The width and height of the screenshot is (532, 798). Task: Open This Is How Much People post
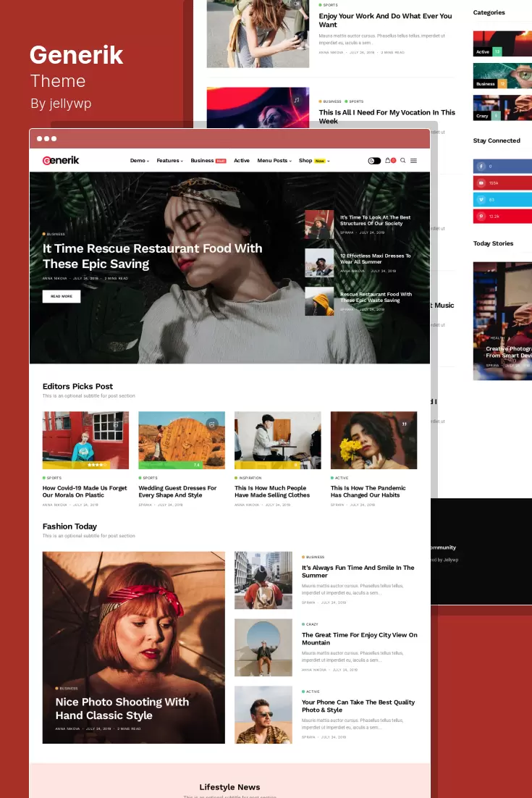pos(272,492)
